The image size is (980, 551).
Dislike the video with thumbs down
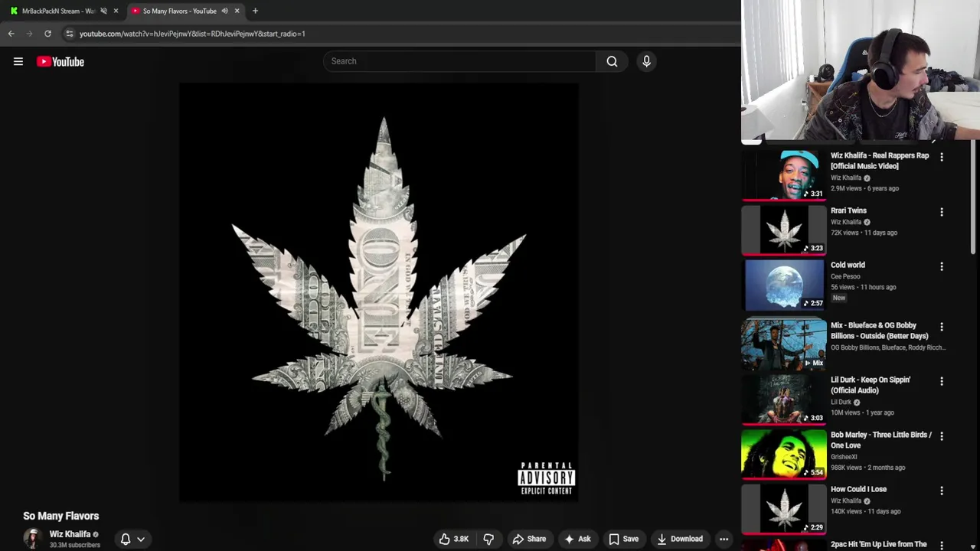488,539
